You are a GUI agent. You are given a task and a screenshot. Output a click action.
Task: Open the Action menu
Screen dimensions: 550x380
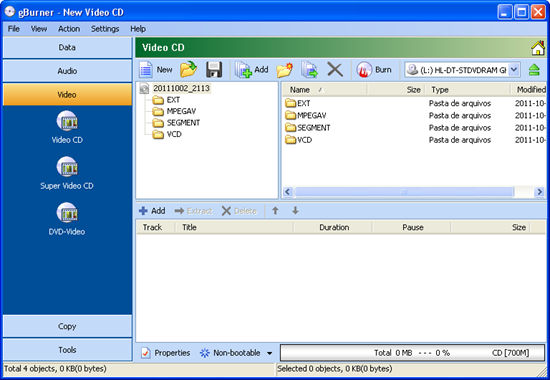point(69,29)
